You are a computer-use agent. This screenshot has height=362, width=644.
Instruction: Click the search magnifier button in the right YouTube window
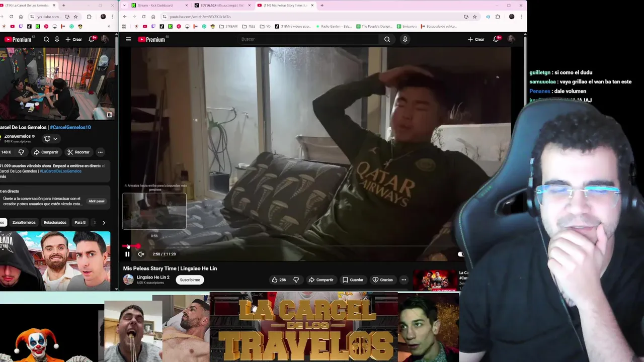click(x=387, y=39)
